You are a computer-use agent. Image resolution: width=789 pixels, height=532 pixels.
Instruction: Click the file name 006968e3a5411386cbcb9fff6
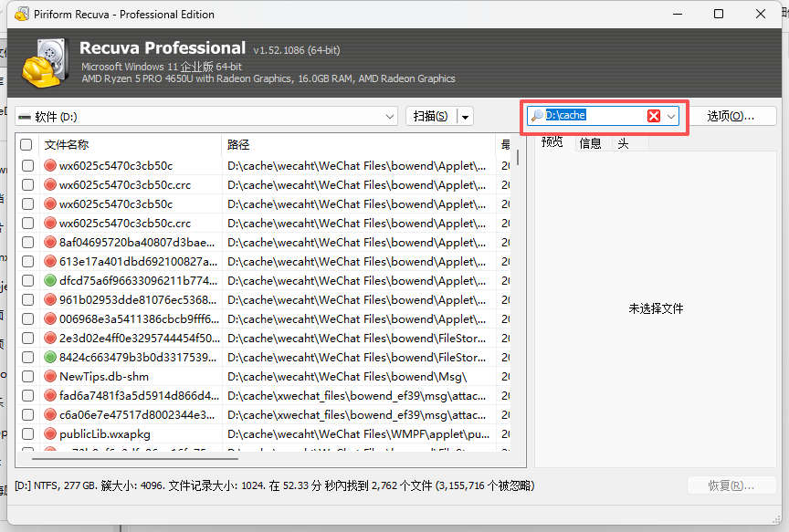(x=140, y=319)
